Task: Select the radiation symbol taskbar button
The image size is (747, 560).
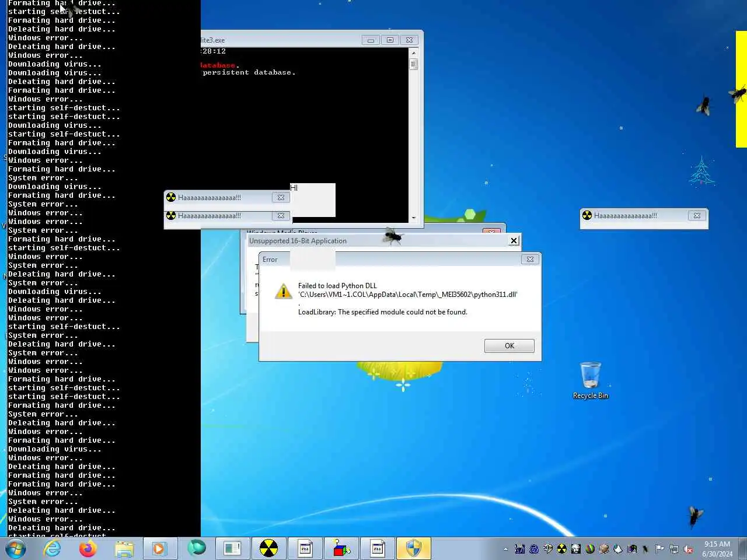Action: pyautogui.click(x=269, y=549)
